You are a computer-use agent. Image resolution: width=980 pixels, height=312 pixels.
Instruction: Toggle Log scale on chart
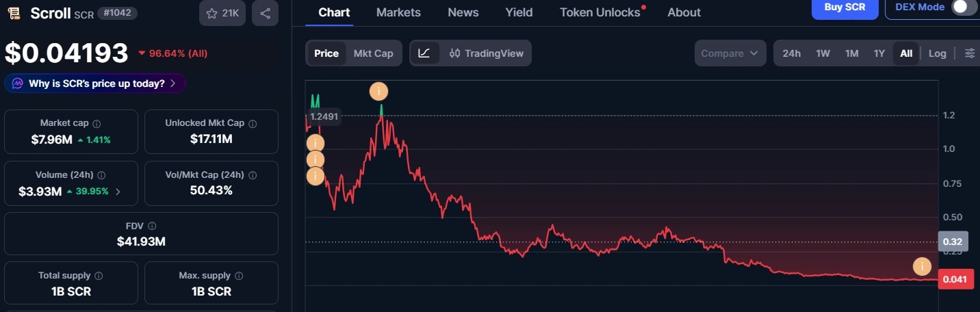coord(938,53)
